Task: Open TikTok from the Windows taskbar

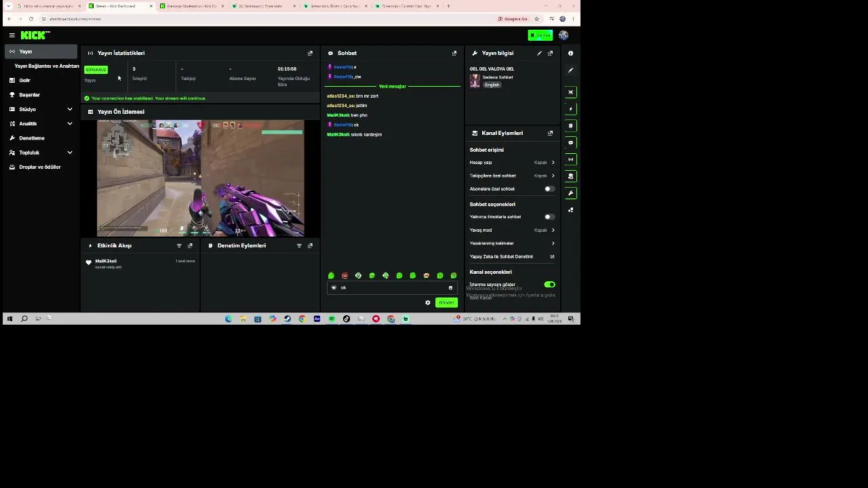Action: pyautogui.click(x=347, y=319)
